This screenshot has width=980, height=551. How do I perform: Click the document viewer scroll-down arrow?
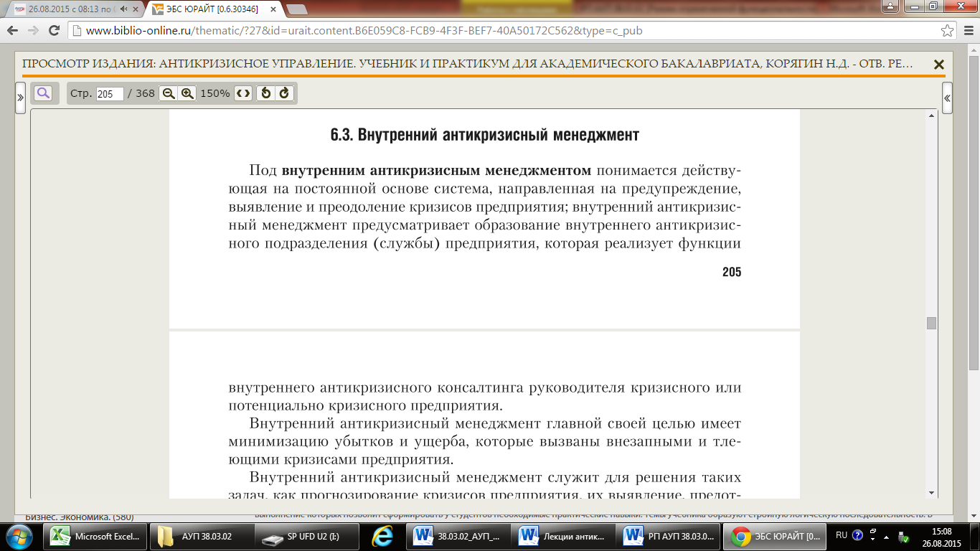pyautogui.click(x=932, y=492)
